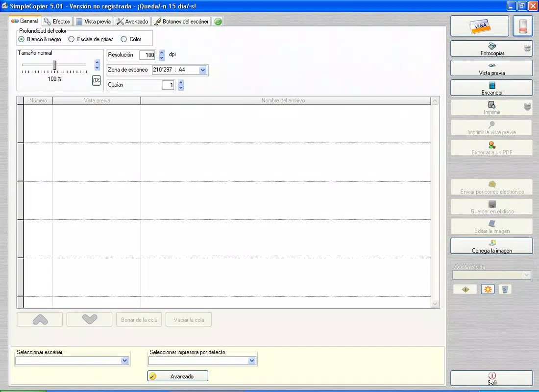This screenshot has height=392, width=539.
Task: Click Vaciar la cola button
Action: 188,319
